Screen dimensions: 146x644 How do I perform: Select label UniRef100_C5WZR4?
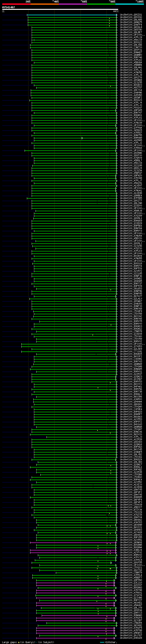(x=131, y=623)
